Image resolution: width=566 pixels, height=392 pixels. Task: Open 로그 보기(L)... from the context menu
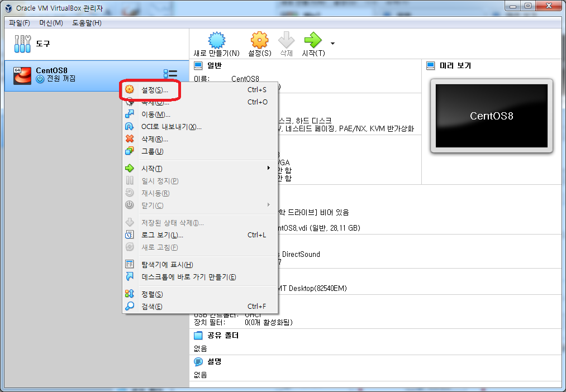(x=200, y=235)
